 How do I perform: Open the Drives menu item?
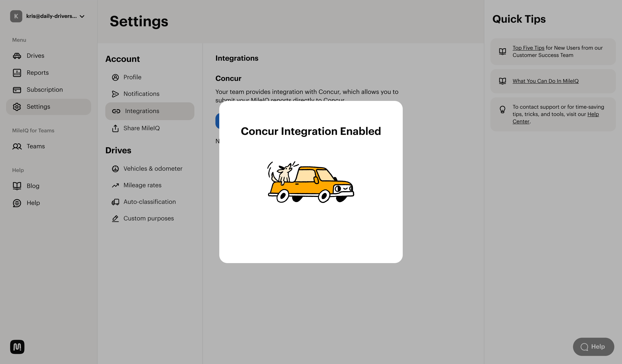click(49, 56)
